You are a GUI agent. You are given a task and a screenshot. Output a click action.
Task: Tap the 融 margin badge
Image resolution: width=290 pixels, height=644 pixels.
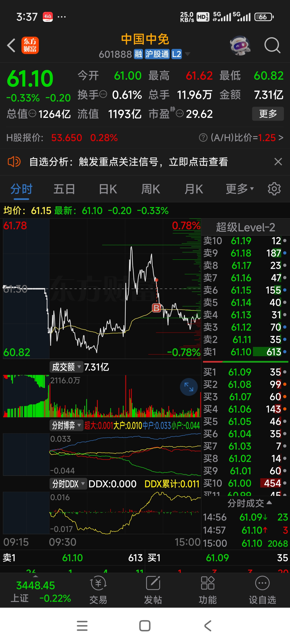138,54
